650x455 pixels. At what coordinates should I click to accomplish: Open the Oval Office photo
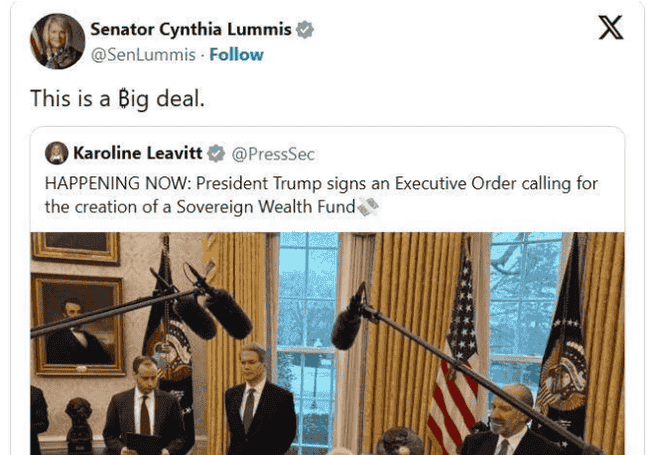tap(327, 344)
